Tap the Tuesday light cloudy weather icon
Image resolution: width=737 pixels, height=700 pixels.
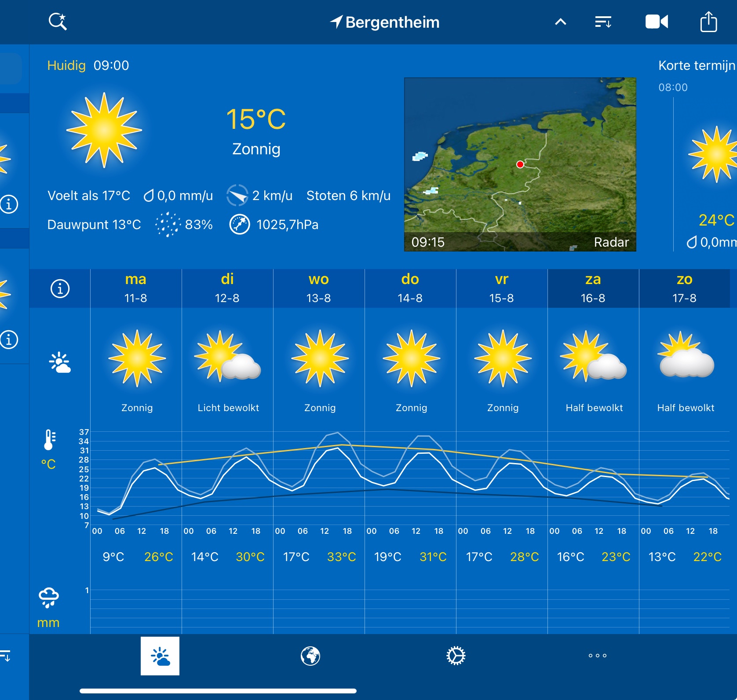click(x=227, y=357)
